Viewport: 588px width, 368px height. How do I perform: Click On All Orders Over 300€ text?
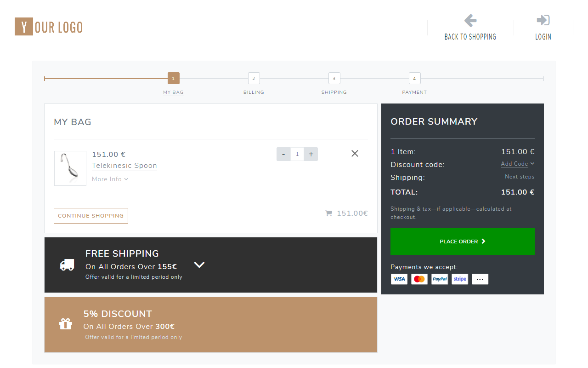[129, 327]
